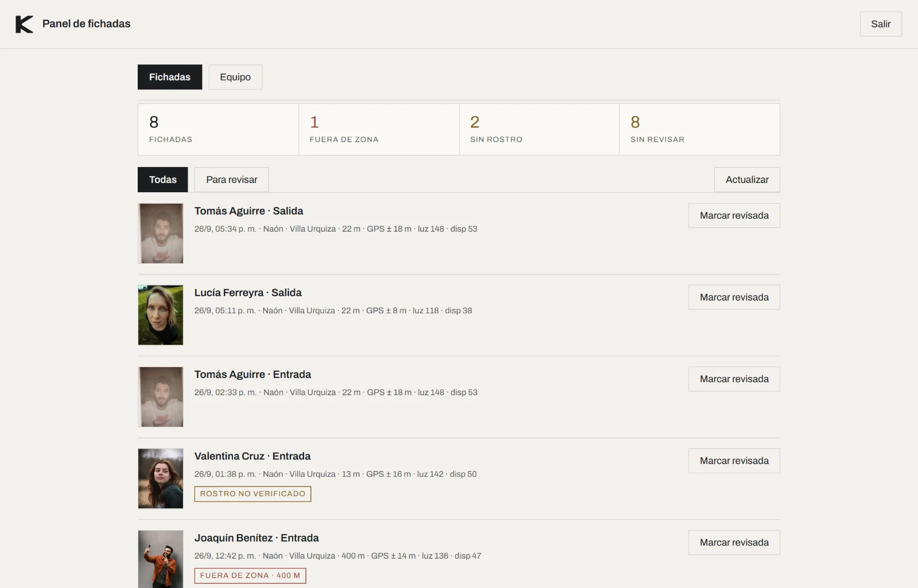Screen dimensions: 918x588
Task: Click the K logo icon in header
Action: [x=24, y=24]
